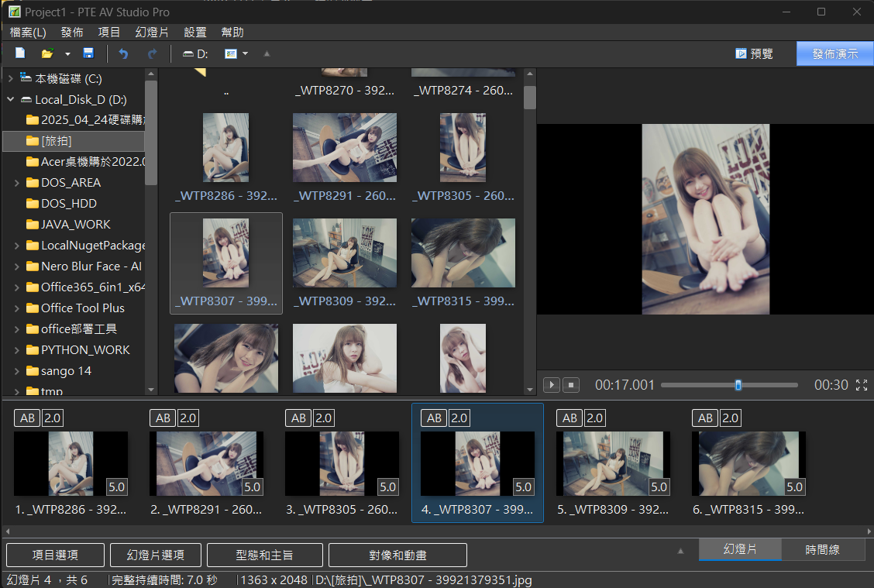
Task: Click the Open project folder icon
Action: [47, 53]
